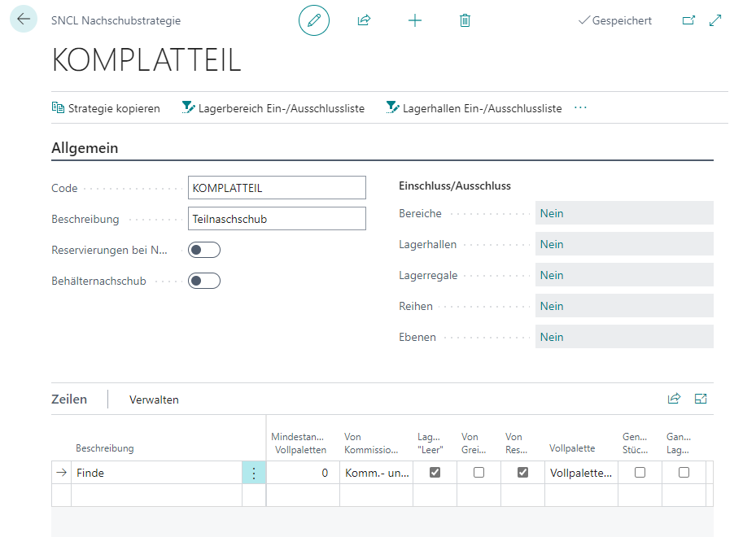Click the plus icon to create new
The width and height of the screenshot is (756, 537).
click(415, 20)
